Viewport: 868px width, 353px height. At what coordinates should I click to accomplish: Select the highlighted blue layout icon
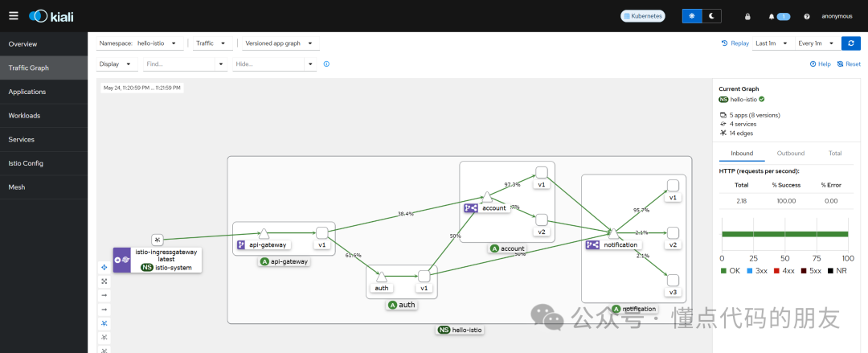[104, 323]
